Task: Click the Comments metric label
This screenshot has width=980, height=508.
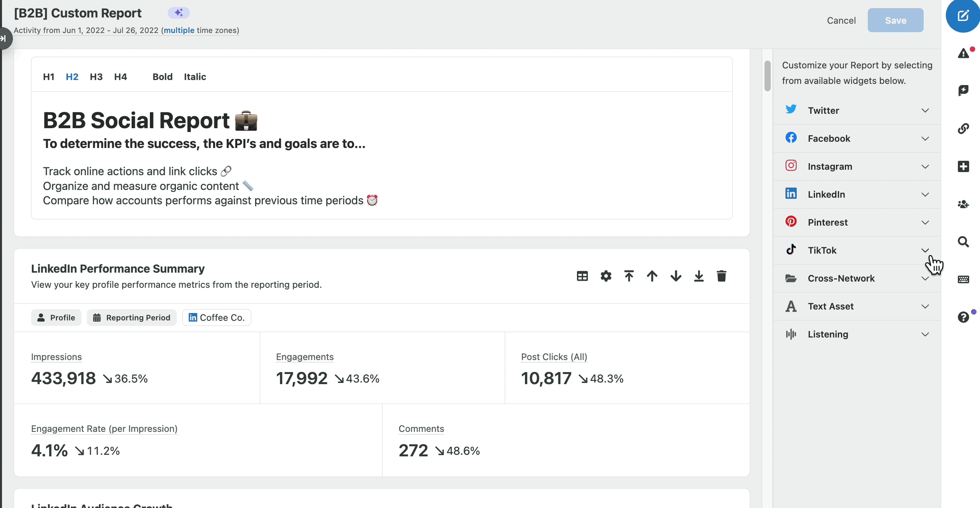Action: click(x=421, y=429)
